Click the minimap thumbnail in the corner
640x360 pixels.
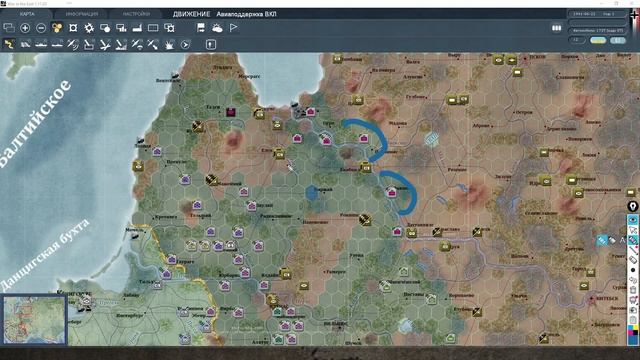[x=34, y=320]
